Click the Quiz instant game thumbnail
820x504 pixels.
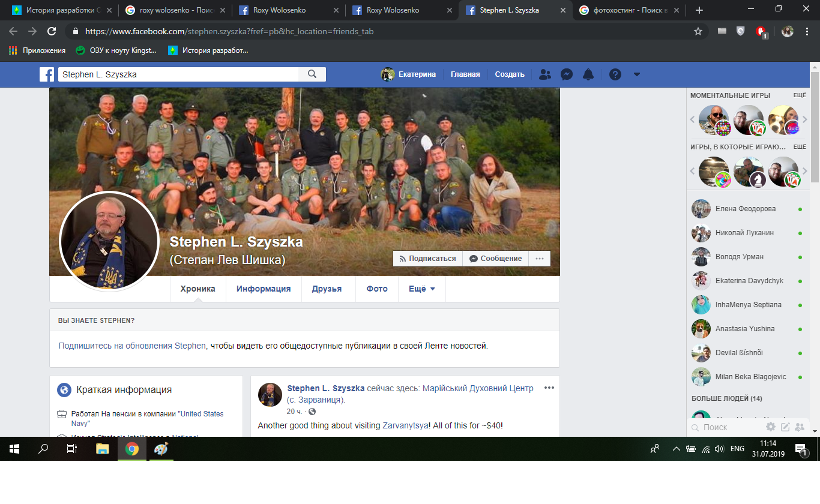(x=783, y=120)
